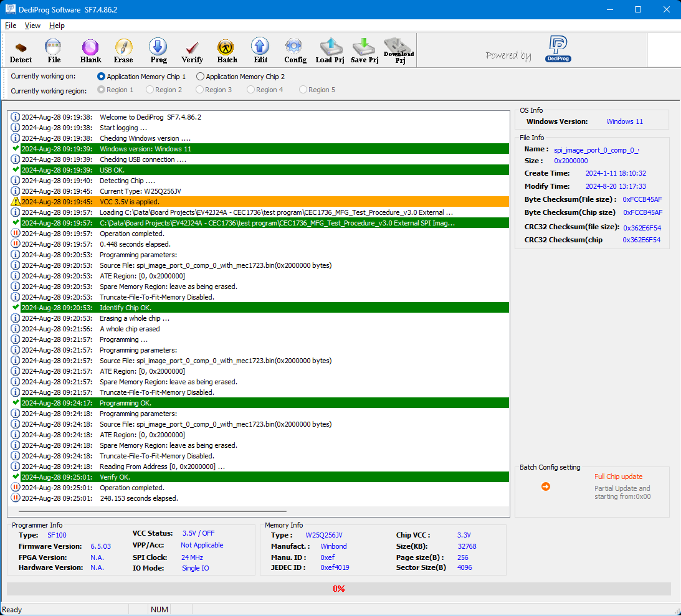Viewport: 681px width, 616px height.
Task: Click the 0% progress bar
Action: click(338, 589)
